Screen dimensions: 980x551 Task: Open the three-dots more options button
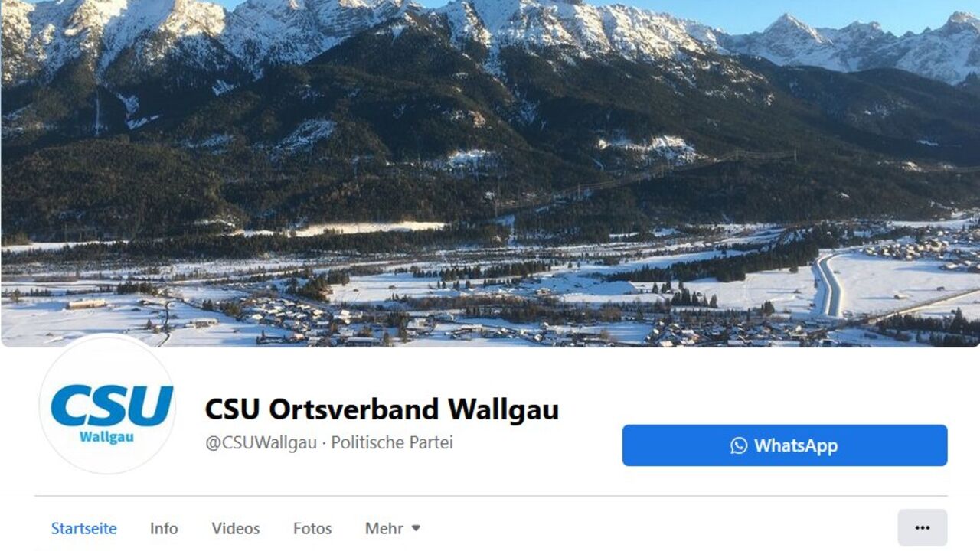[923, 528]
